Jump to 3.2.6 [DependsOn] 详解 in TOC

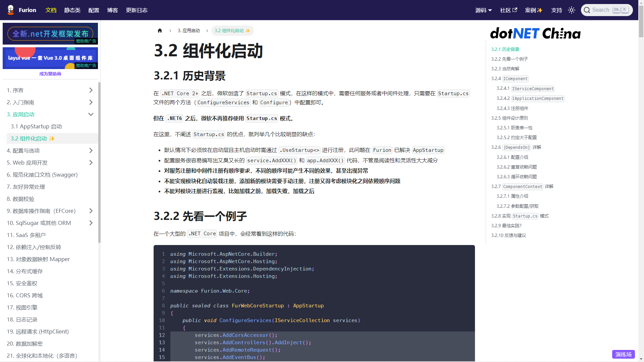click(516, 147)
